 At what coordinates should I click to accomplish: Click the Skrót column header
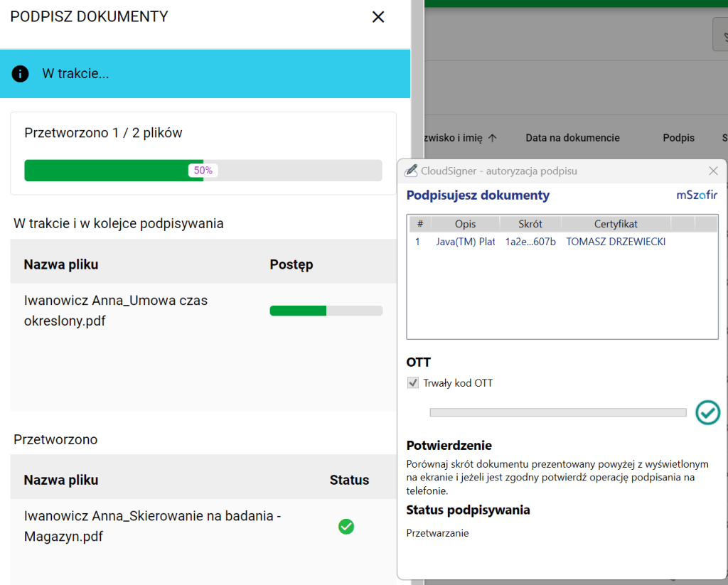pos(530,224)
